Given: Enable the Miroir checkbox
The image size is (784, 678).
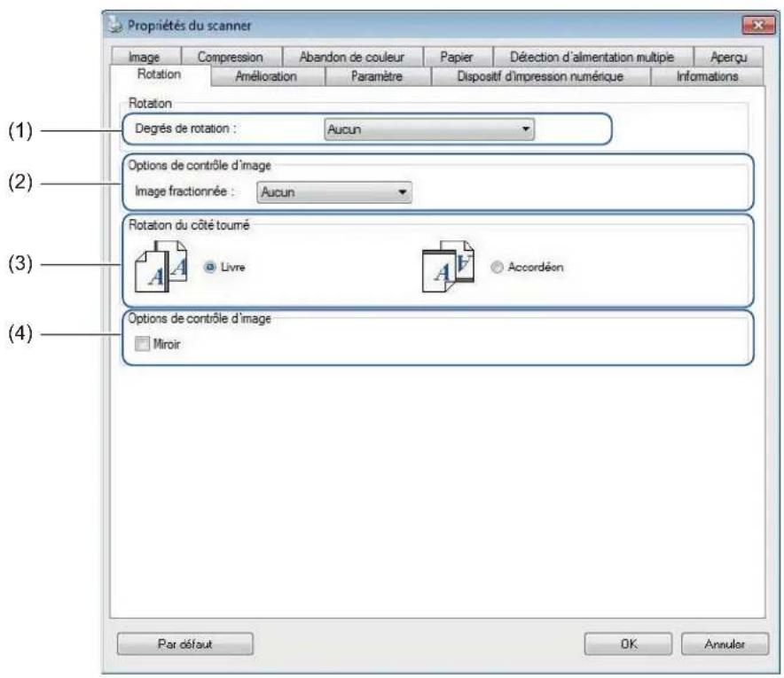Looking at the screenshot, I should (x=142, y=344).
